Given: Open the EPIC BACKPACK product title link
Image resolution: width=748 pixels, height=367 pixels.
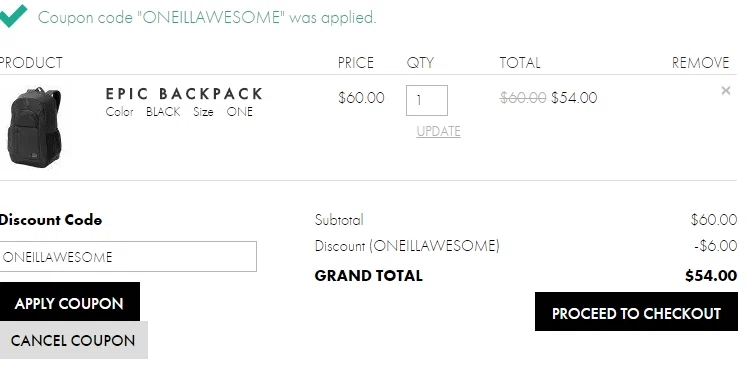Looking at the screenshot, I should pos(184,94).
